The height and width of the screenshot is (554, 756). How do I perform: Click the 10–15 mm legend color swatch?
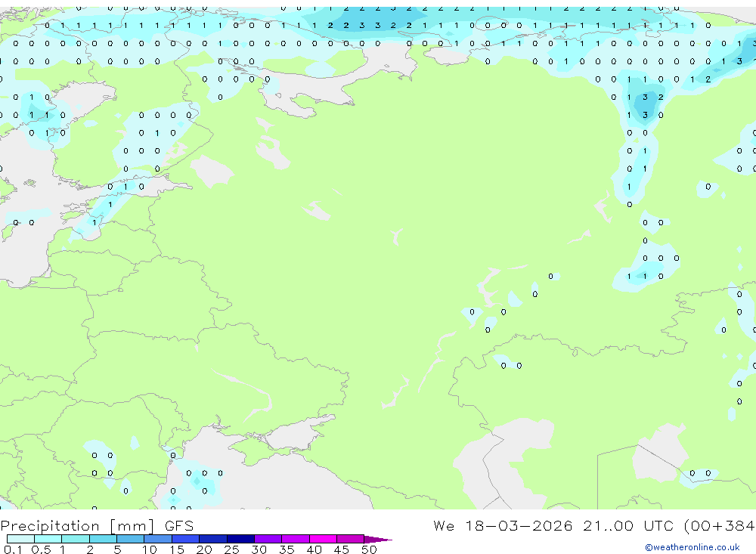tap(158, 539)
